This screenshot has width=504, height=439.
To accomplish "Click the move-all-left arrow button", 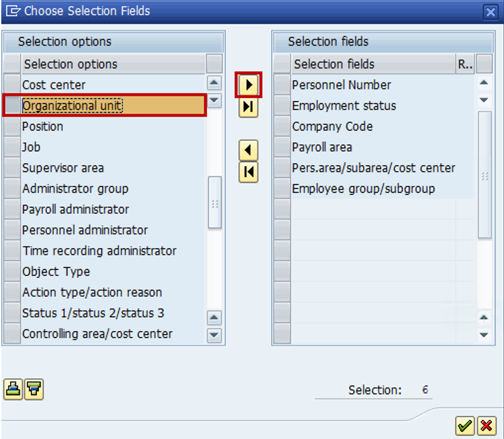I will [x=248, y=172].
